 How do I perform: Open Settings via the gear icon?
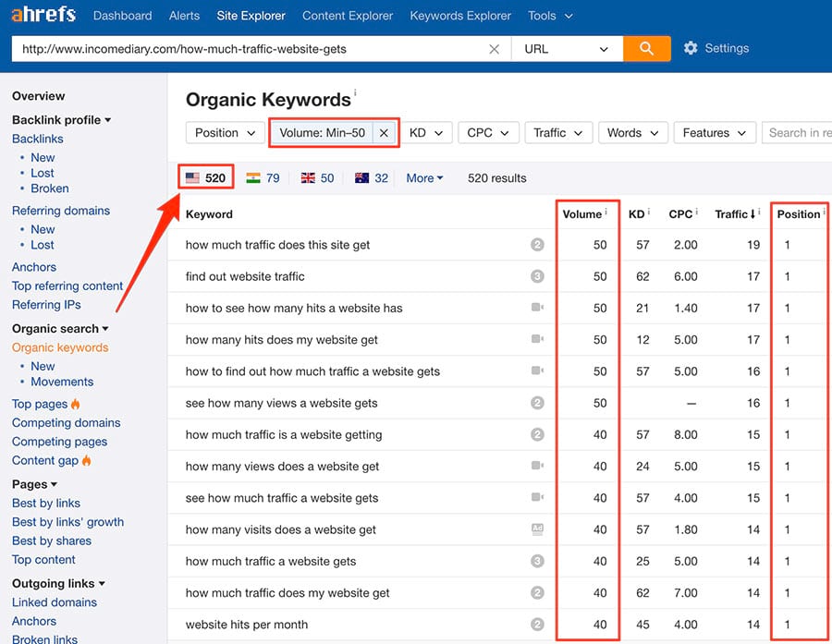pos(691,48)
